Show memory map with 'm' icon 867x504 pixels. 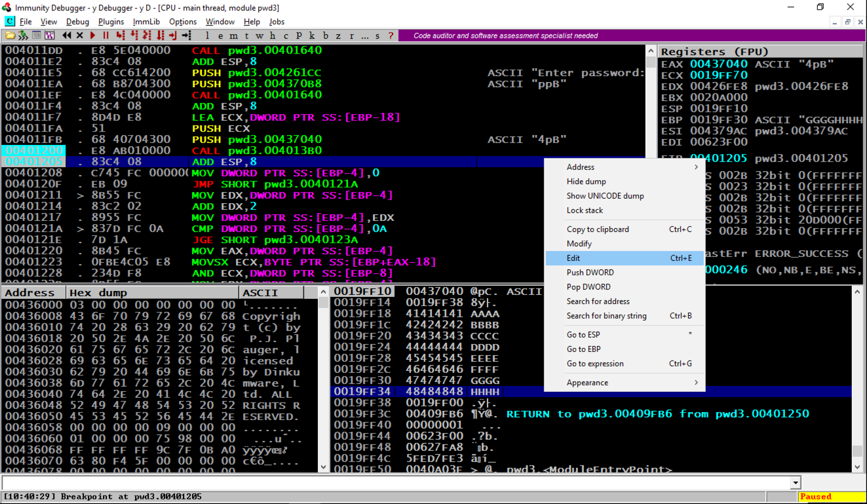pos(233,35)
